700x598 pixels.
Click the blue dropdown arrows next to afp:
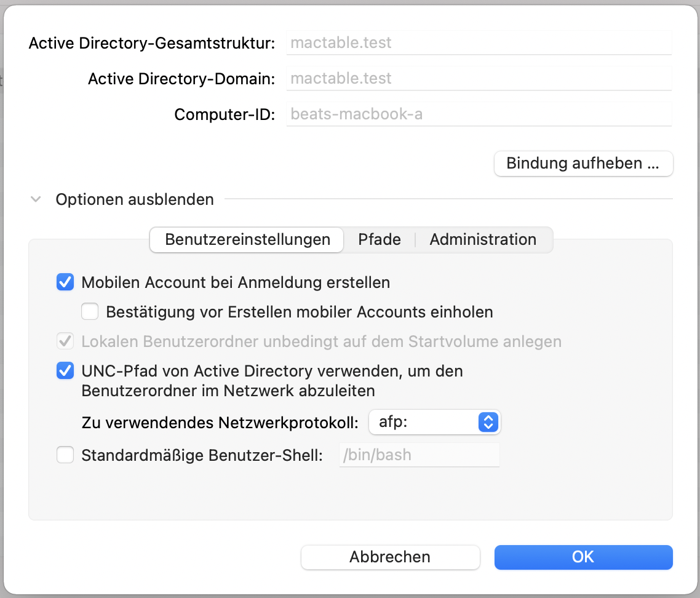(x=487, y=422)
